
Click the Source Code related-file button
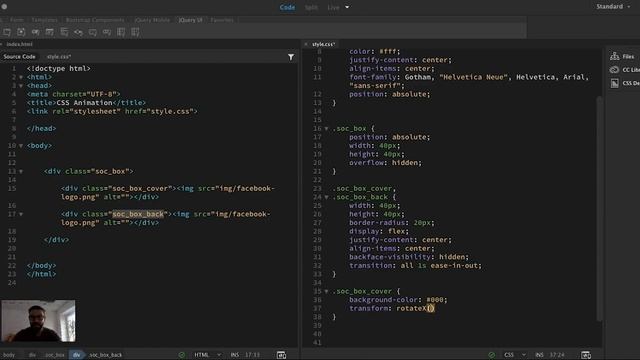pyautogui.click(x=20, y=57)
